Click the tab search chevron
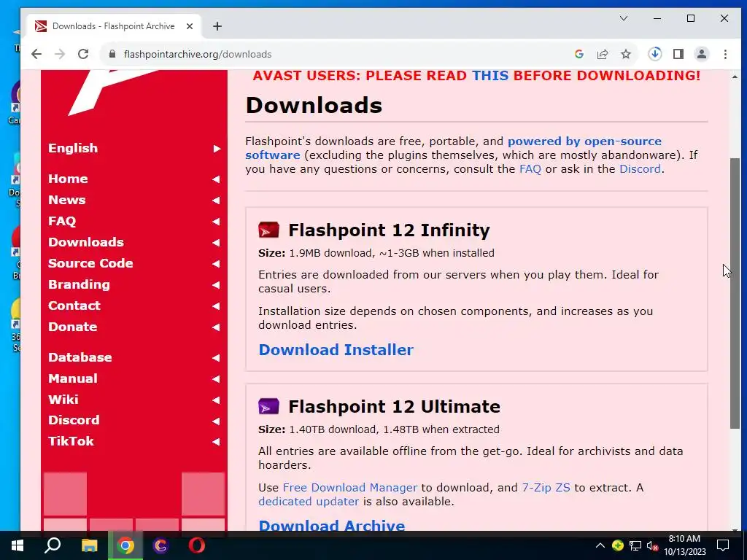Screen dimensions: 747x560 tap(624, 18)
